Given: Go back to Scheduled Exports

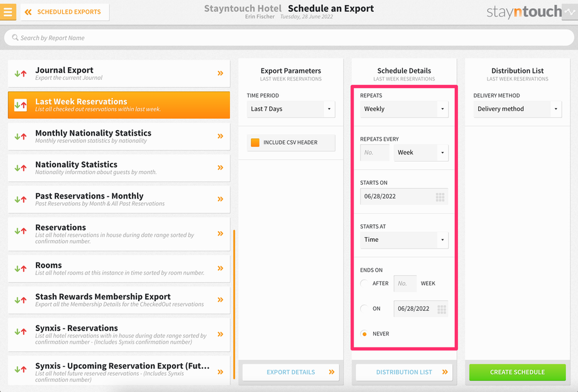Looking at the screenshot, I should coord(65,12).
